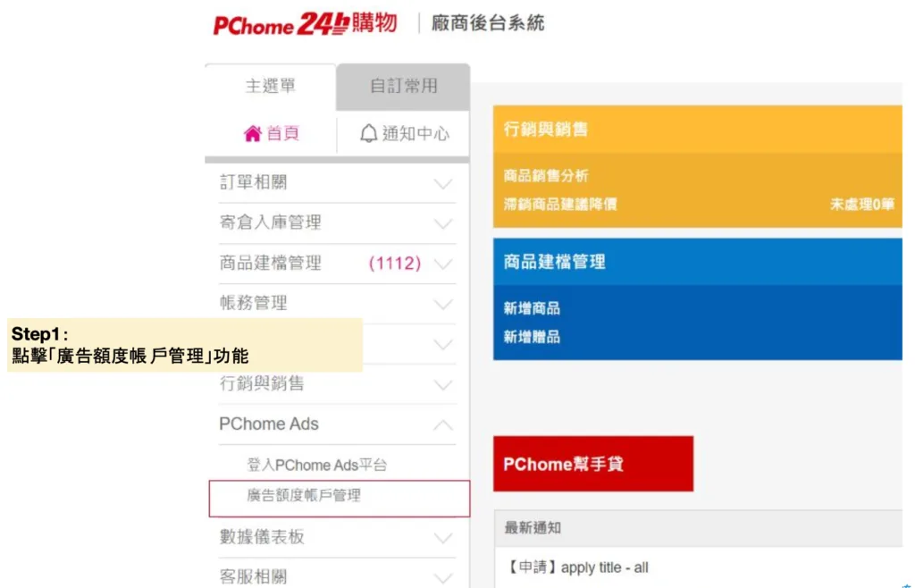Click the notification bell icon

[368, 134]
